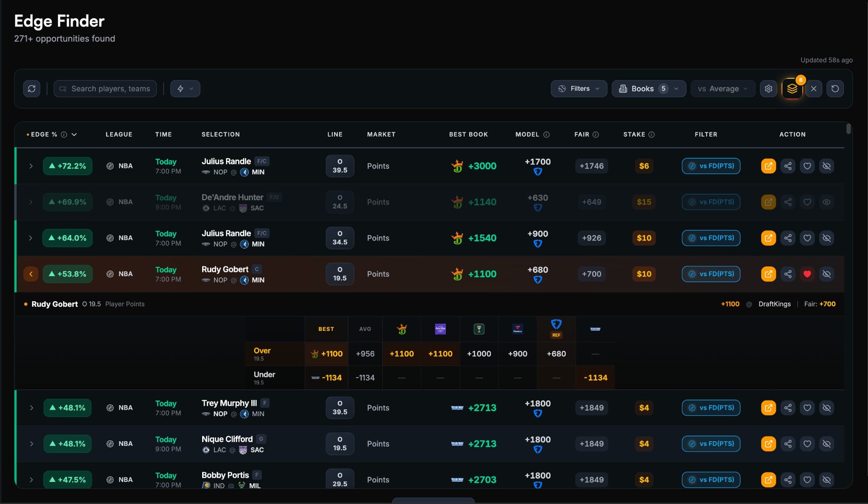Click the DraftKings logo in Gobert odds table
868x504 pixels.
coord(401,329)
